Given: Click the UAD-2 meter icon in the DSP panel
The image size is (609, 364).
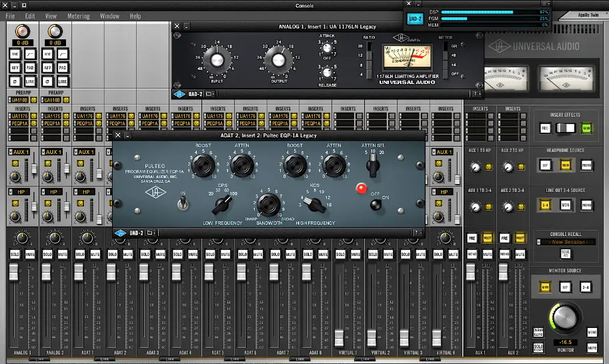Looking at the screenshot, I should (x=415, y=19).
